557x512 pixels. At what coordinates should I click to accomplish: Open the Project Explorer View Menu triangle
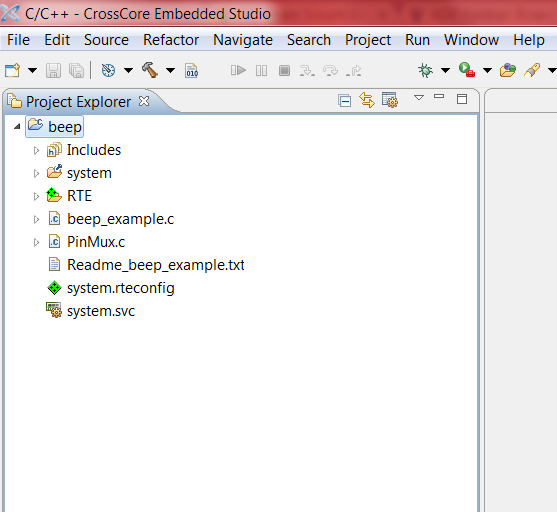click(419, 97)
